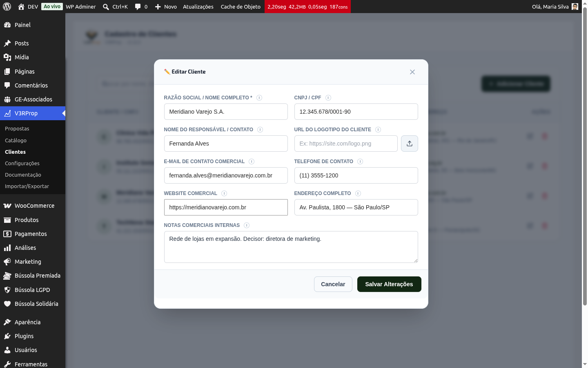The image size is (588, 368).
Task: Open Aparência menu
Action: [33, 322]
